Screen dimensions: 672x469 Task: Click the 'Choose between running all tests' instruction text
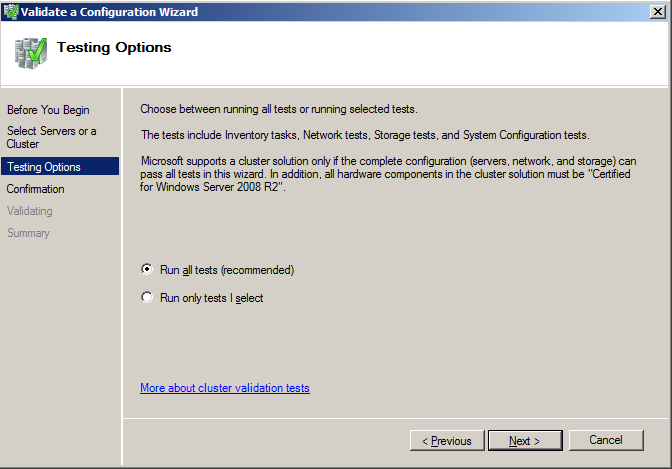coord(278,109)
